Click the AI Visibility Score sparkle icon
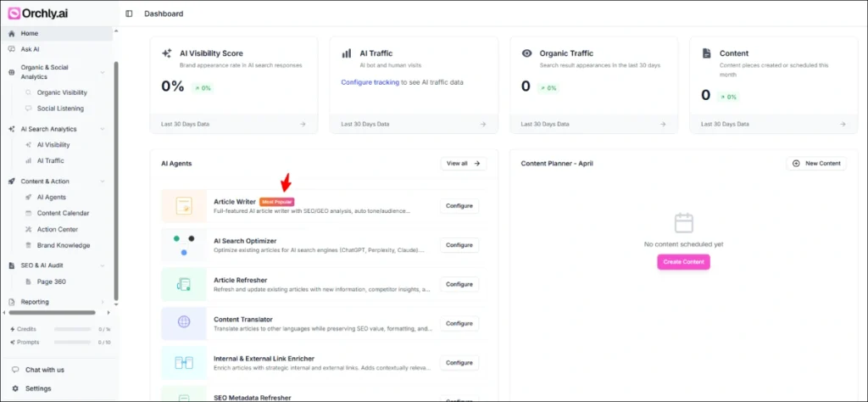 (167, 53)
